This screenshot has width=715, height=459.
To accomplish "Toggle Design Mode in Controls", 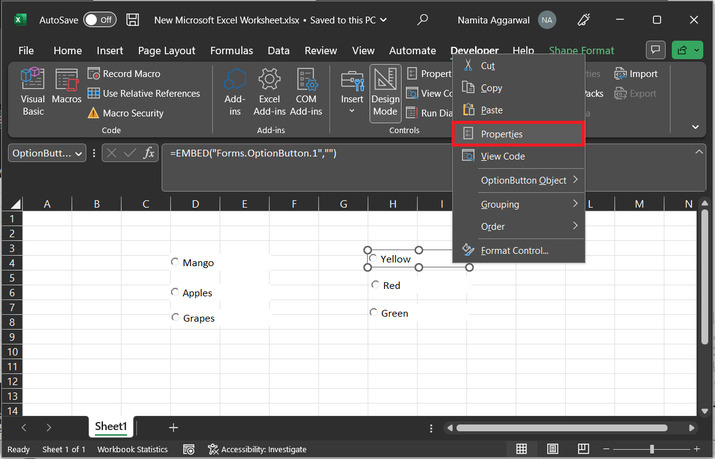I will click(385, 91).
